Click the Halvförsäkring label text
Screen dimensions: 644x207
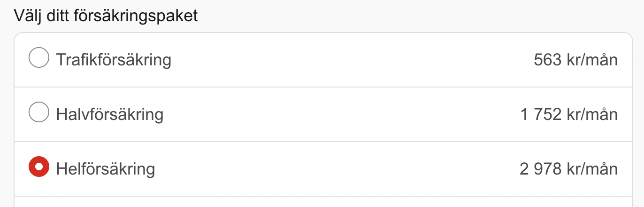[x=110, y=115]
